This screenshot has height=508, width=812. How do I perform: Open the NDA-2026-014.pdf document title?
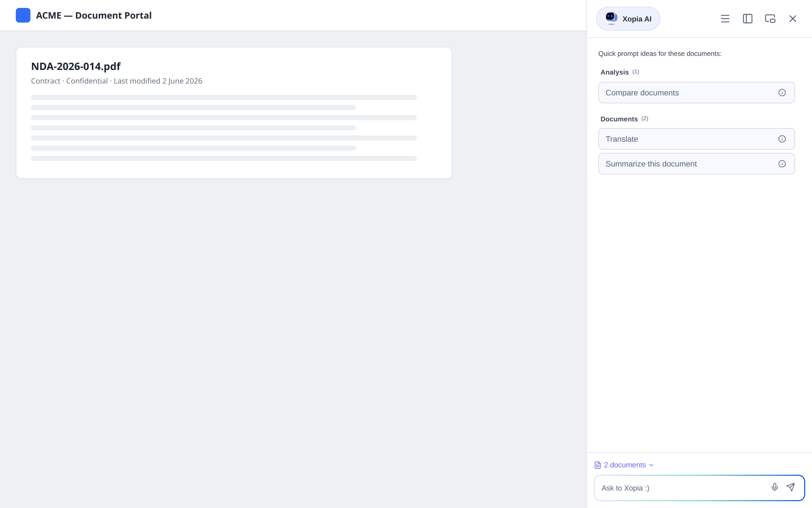tap(76, 67)
